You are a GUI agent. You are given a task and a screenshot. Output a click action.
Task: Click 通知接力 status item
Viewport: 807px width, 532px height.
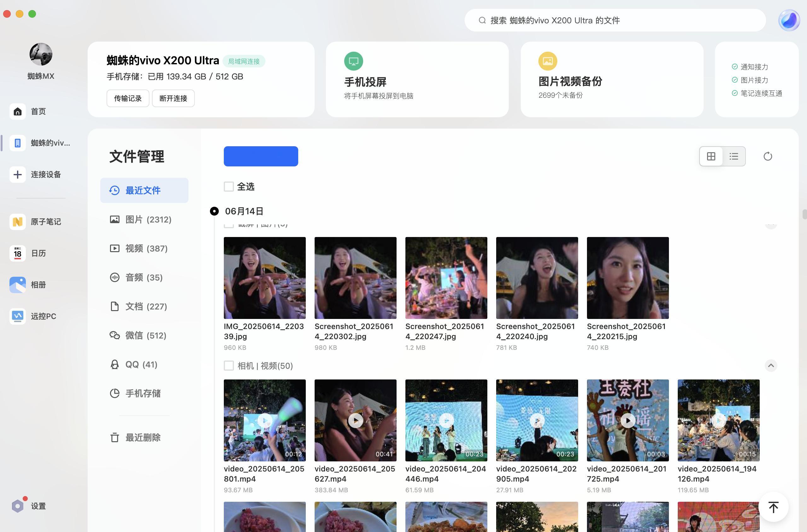(750, 67)
